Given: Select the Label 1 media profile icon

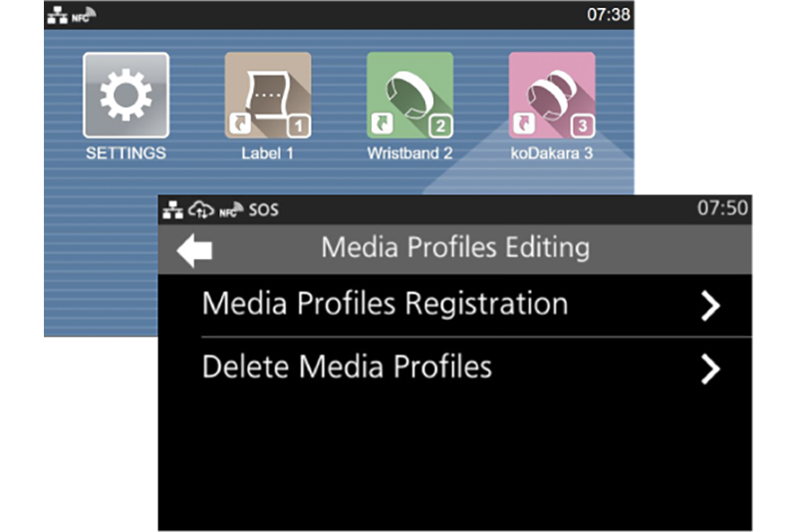Looking at the screenshot, I should click(x=268, y=96).
